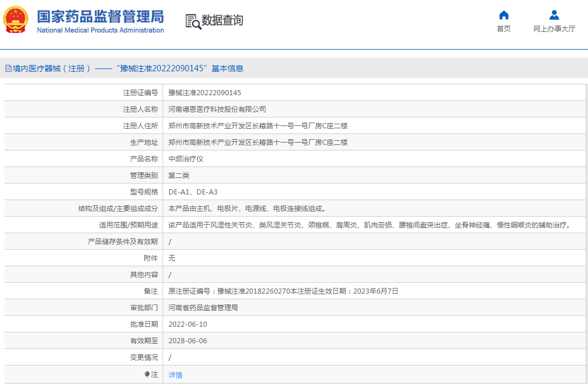Viewport: 588px width, 386px height.
Task: Click the 管理类别 row label
Action: (x=144, y=176)
